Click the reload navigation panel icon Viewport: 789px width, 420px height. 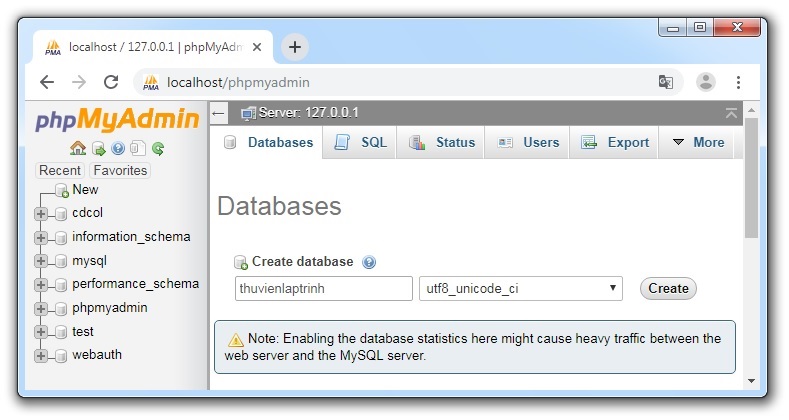tap(158, 149)
